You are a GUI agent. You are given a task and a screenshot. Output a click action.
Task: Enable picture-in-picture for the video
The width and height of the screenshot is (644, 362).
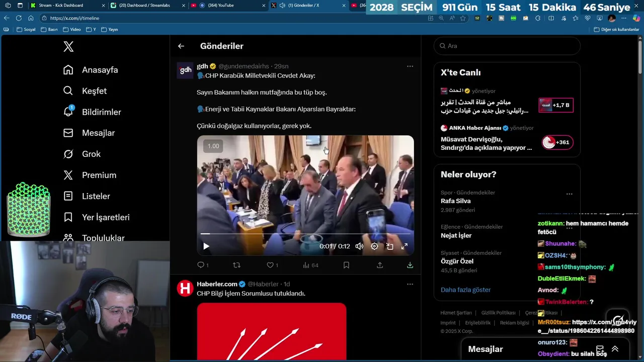click(389, 246)
